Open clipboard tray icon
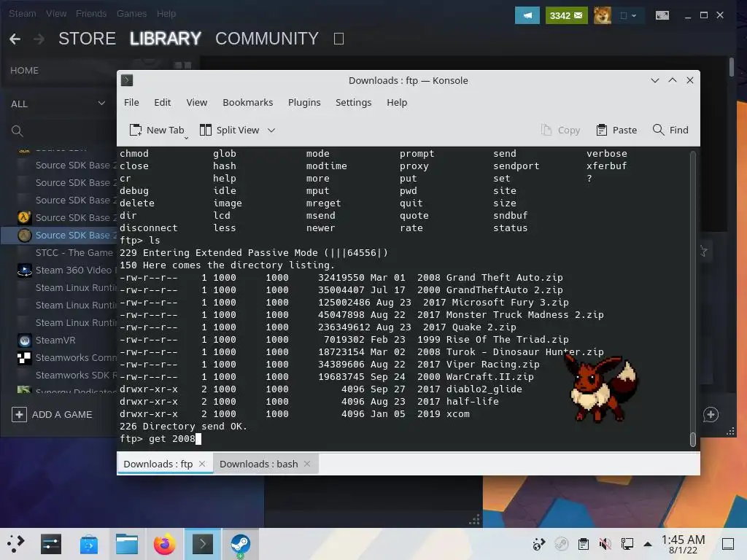Image resolution: width=747 pixels, height=560 pixels. tap(583, 544)
